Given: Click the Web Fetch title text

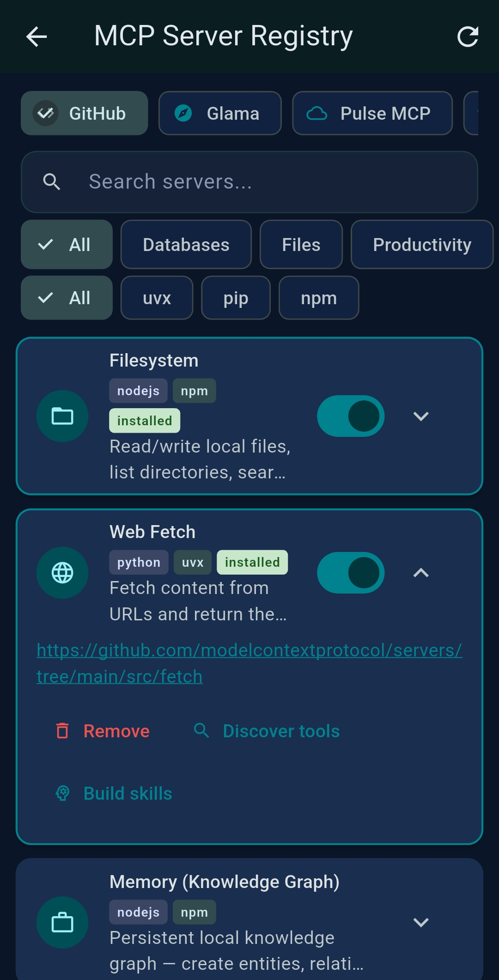Looking at the screenshot, I should (x=152, y=532).
